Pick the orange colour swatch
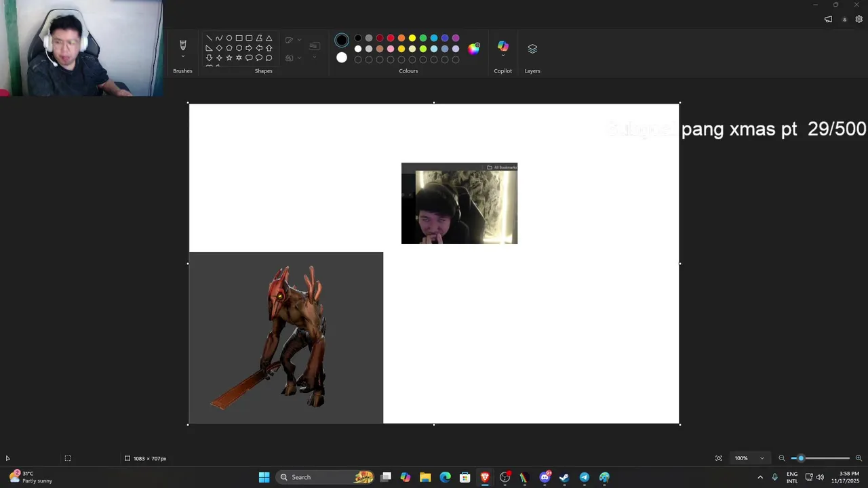The width and height of the screenshot is (868, 488). [401, 38]
